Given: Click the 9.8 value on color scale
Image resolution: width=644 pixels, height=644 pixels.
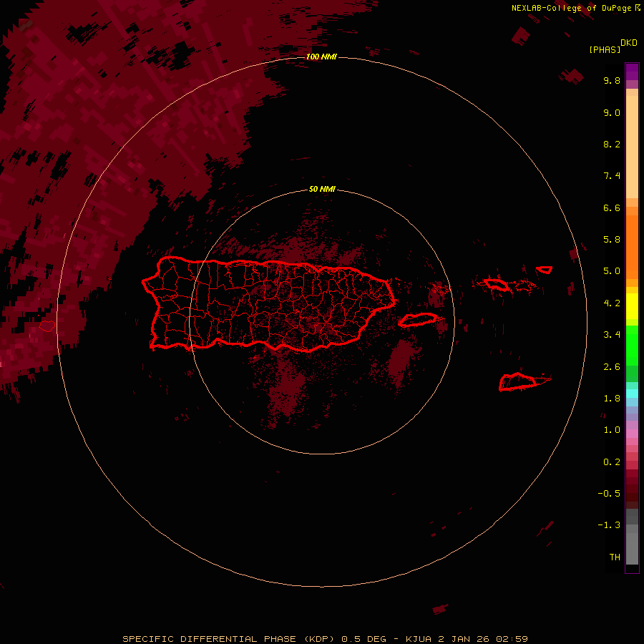Looking at the screenshot, I should click(x=612, y=80).
